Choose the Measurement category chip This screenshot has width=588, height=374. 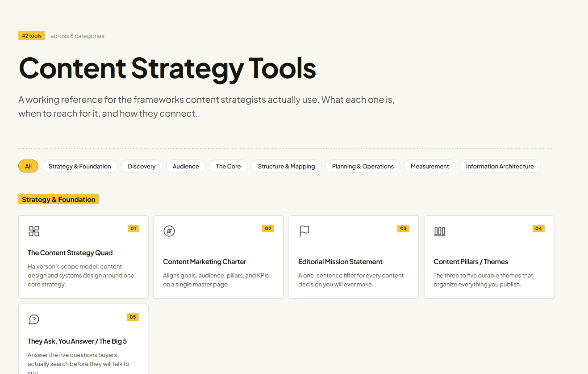[430, 166]
